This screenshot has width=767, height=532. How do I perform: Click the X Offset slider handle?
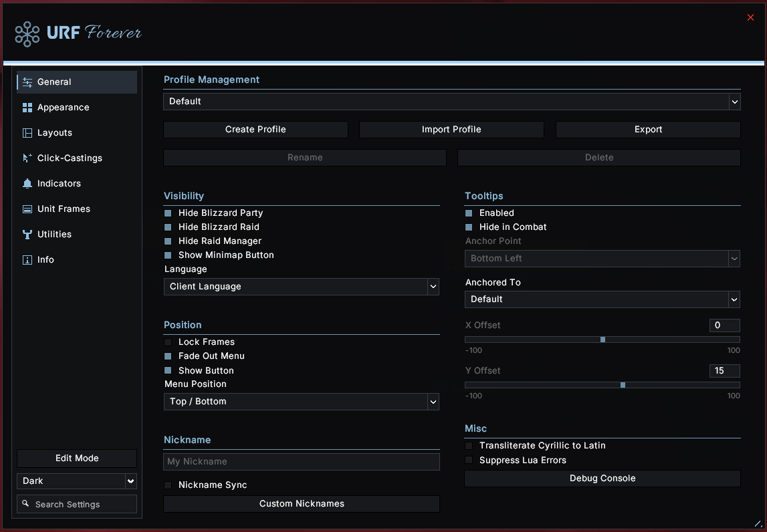602,340
